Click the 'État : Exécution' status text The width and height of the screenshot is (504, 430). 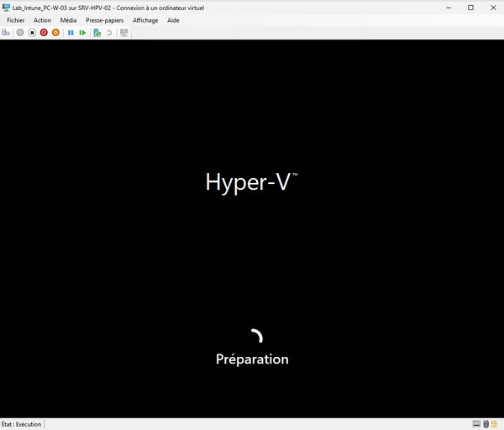pos(21,424)
